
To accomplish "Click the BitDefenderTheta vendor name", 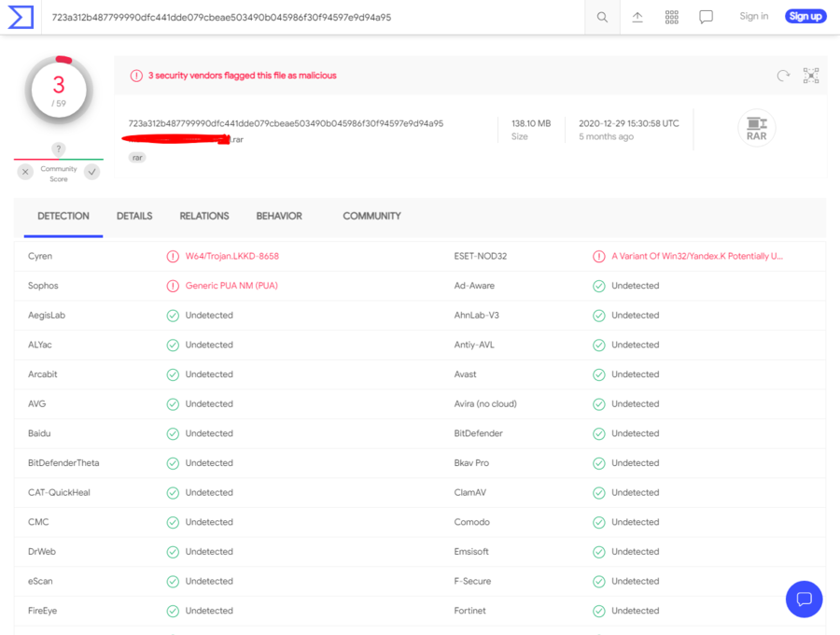I will [x=63, y=463].
